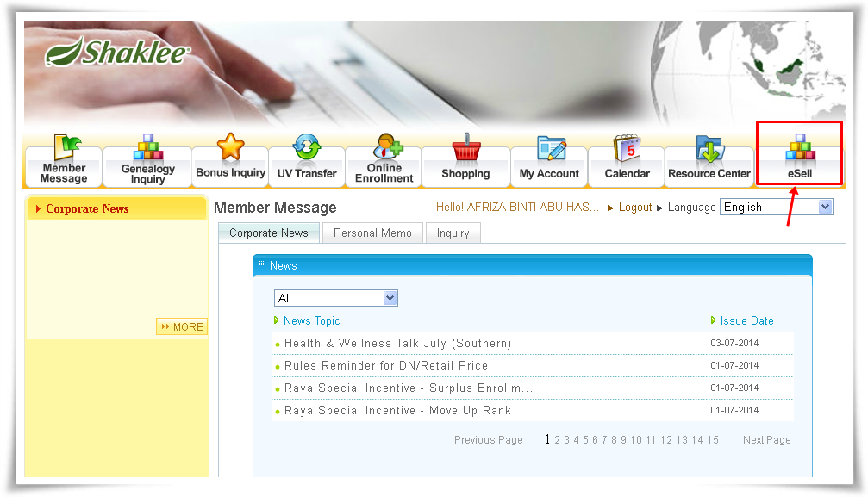This screenshot has height=497, width=868.
Task: Go to Next Page
Action: 766,439
